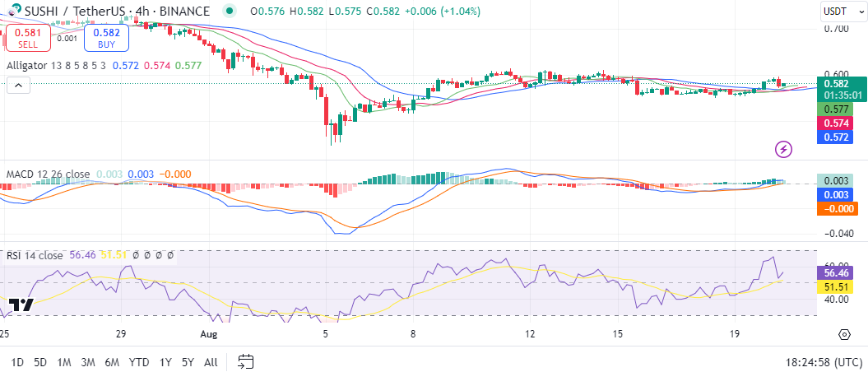Click the green 0.577 Alligator lips label

pos(835,109)
